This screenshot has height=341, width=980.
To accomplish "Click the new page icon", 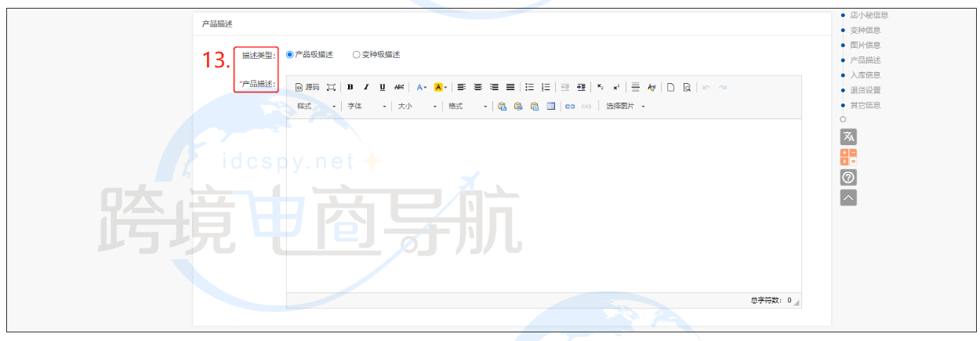I will pos(670,87).
